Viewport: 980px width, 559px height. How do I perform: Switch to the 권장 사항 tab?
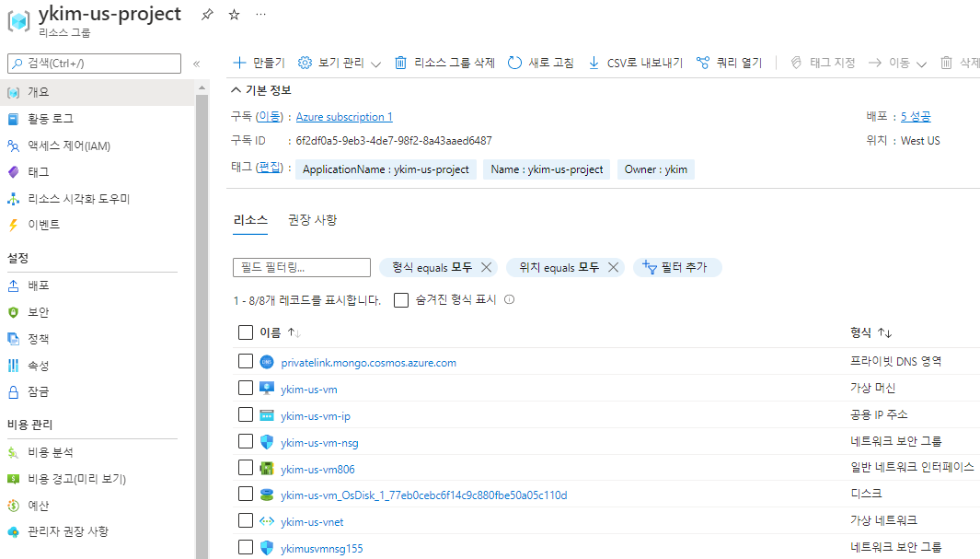312,220
